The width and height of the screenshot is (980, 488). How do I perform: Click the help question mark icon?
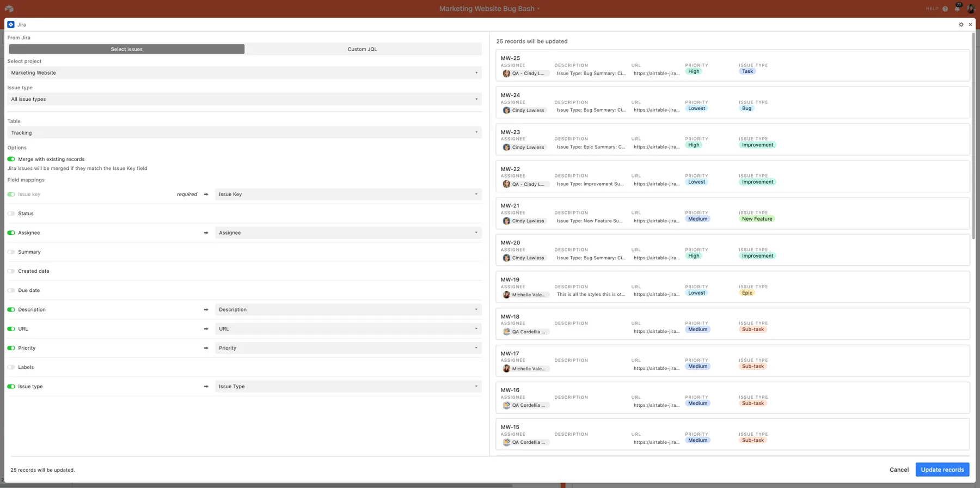tap(945, 9)
